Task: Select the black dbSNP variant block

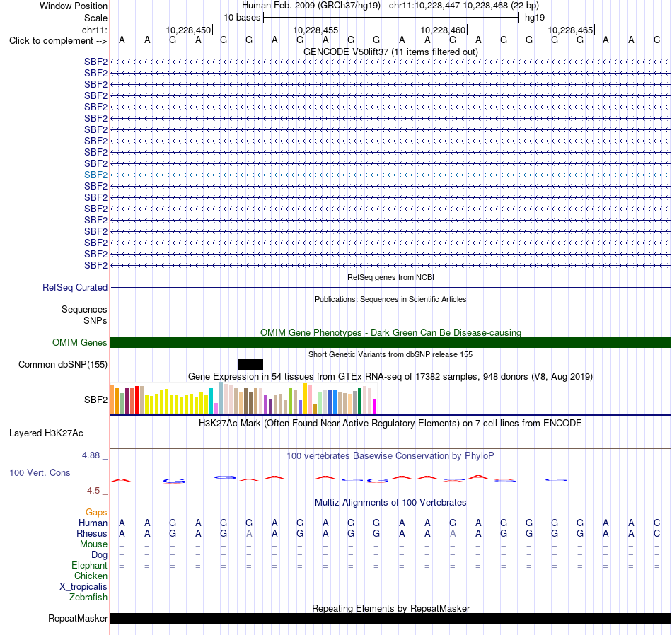Action: tap(250, 365)
